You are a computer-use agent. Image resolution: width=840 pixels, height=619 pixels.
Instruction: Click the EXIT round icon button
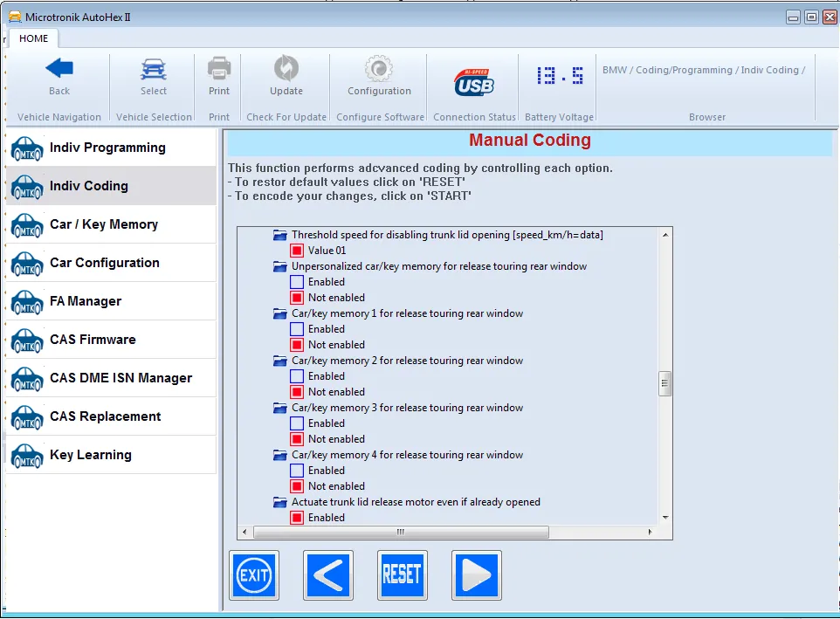tap(254, 575)
